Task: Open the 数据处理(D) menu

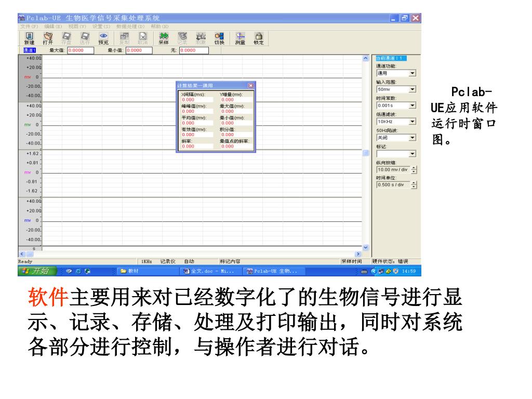Action: coord(130,26)
